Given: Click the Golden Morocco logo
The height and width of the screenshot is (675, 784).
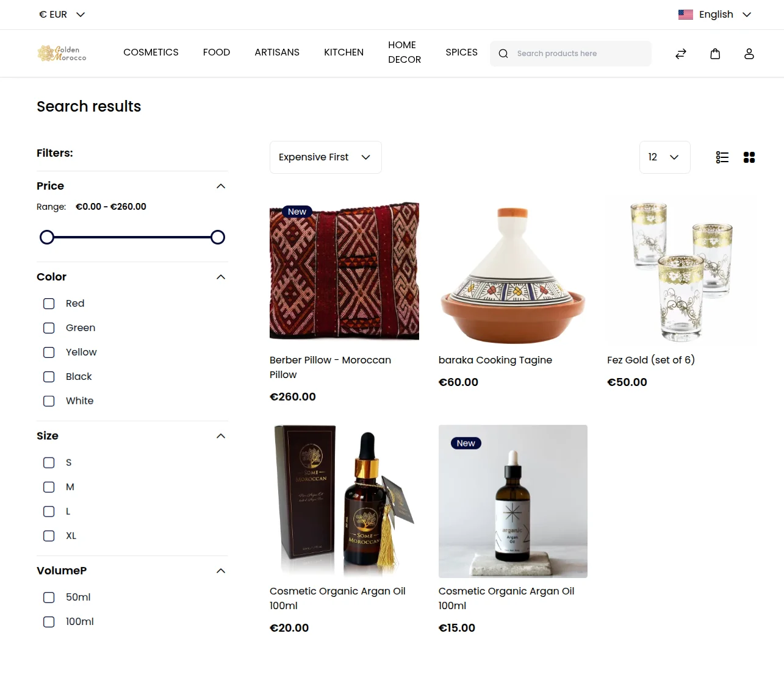Looking at the screenshot, I should point(62,53).
